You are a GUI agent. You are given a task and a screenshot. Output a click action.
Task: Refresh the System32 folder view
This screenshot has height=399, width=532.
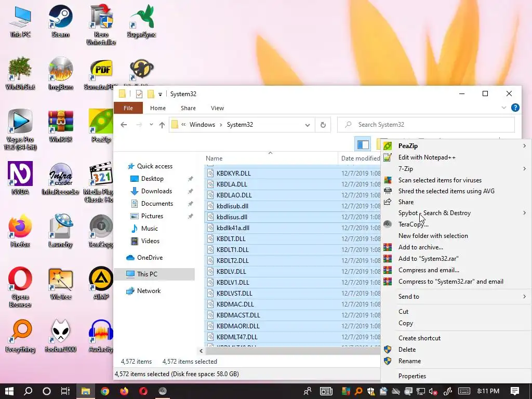tap(323, 125)
